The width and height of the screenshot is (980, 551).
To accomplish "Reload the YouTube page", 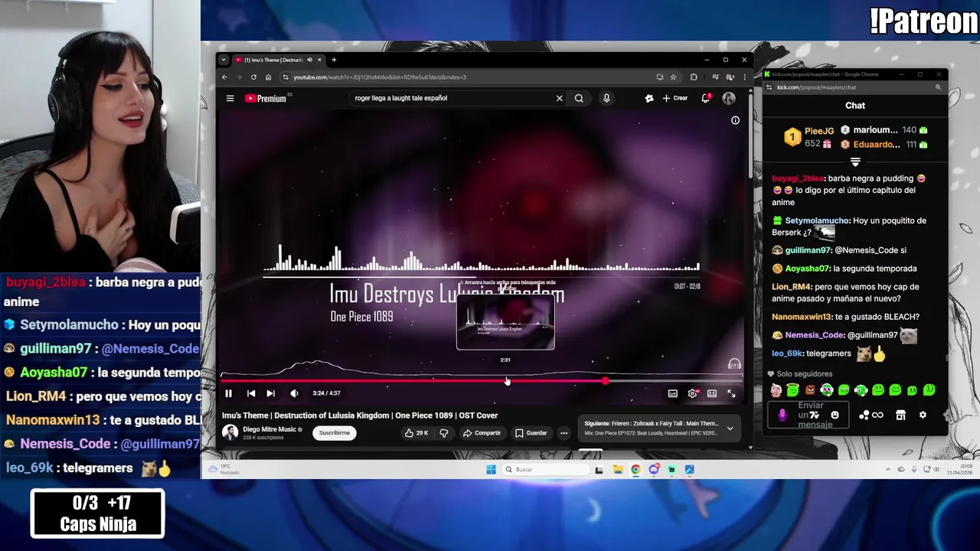I will (x=253, y=77).
